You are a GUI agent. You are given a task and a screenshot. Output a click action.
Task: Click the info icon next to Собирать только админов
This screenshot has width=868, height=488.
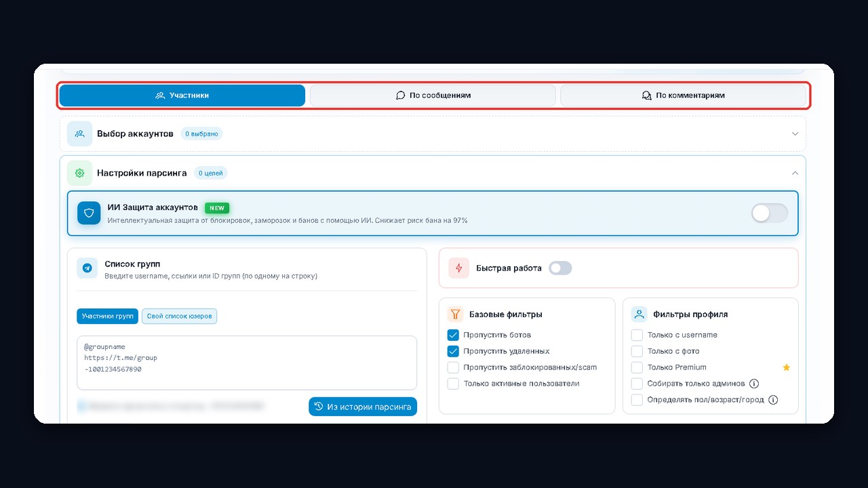[x=754, y=384]
